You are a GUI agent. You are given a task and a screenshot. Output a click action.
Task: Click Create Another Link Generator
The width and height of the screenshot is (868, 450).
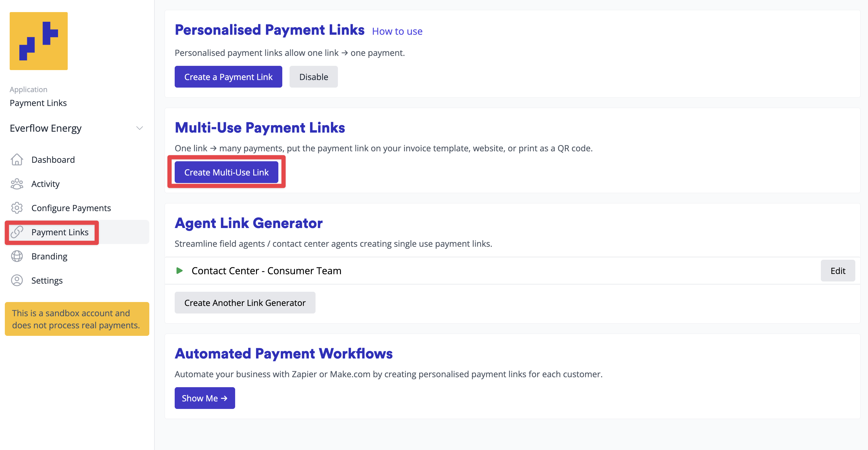click(x=245, y=303)
